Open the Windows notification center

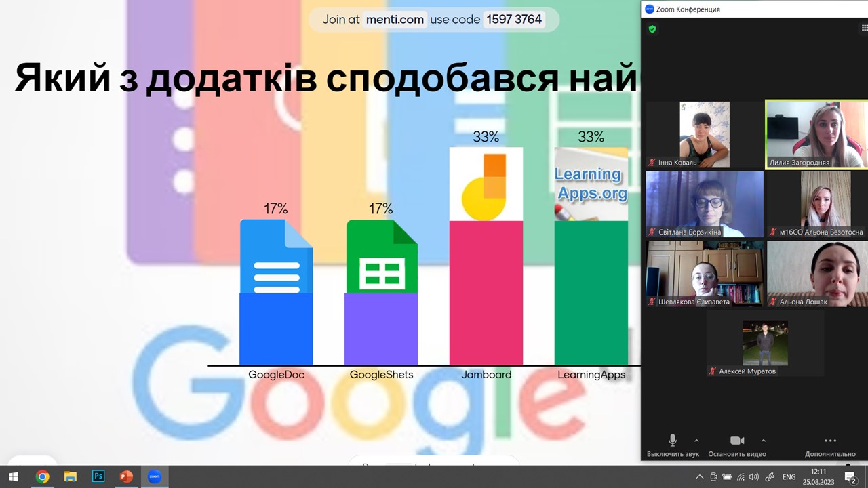850,477
